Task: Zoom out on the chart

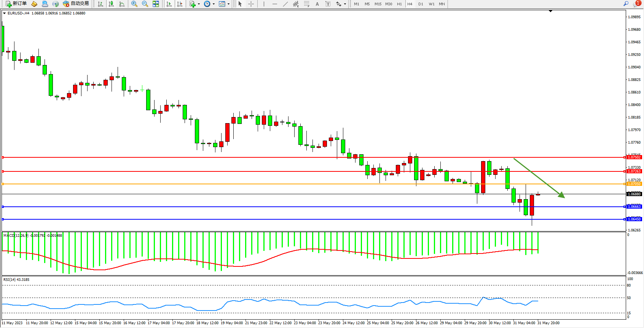Action: tap(145, 4)
